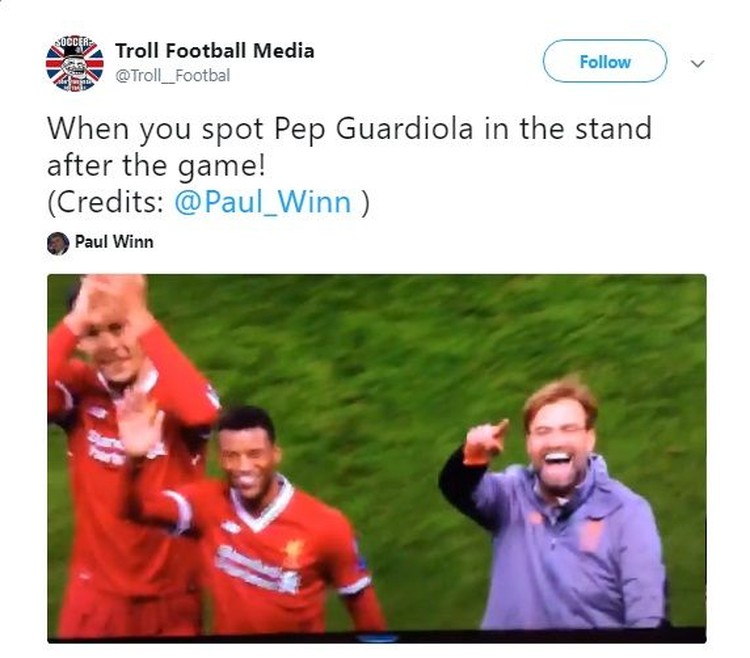Click the Paul Winn small profile picture
The image size is (750, 658).
click(x=58, y=243)
